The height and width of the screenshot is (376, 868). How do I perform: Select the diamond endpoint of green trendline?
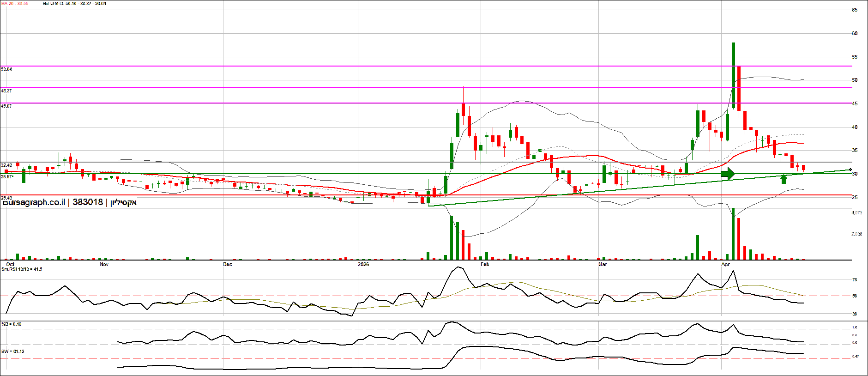850,170
